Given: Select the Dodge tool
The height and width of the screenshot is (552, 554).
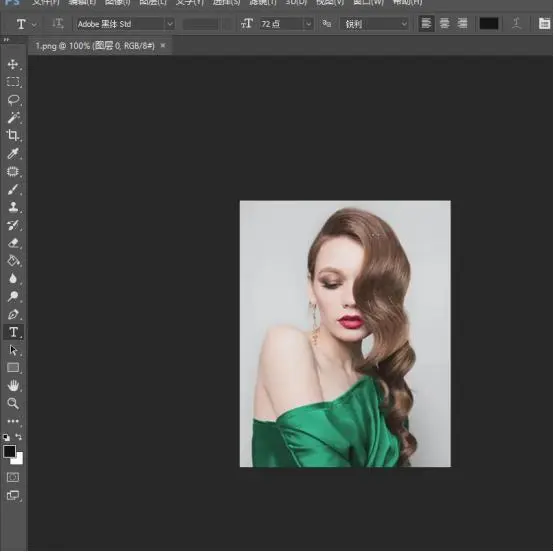Looking at the screenshot, I should tap(13, 296).
